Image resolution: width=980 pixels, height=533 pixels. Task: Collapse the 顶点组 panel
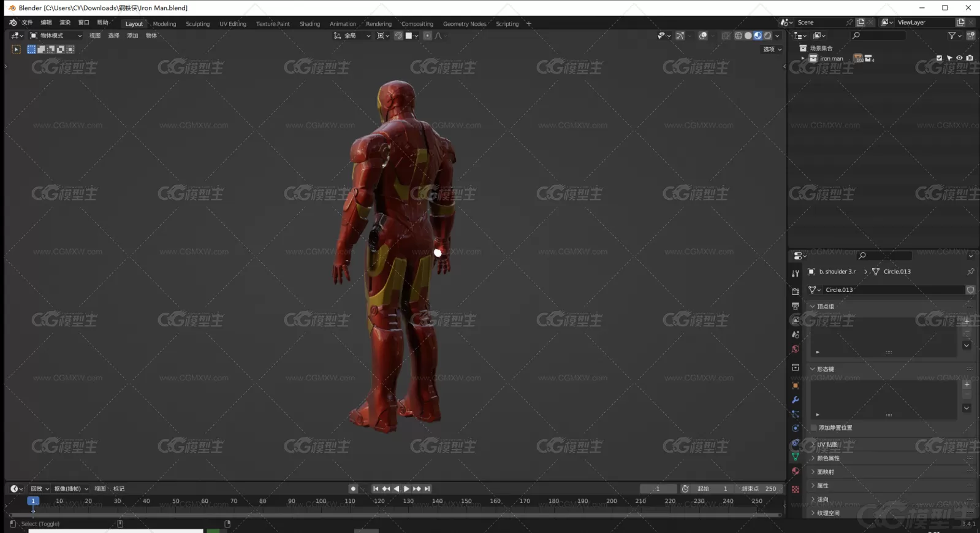(x=822, y=306)
